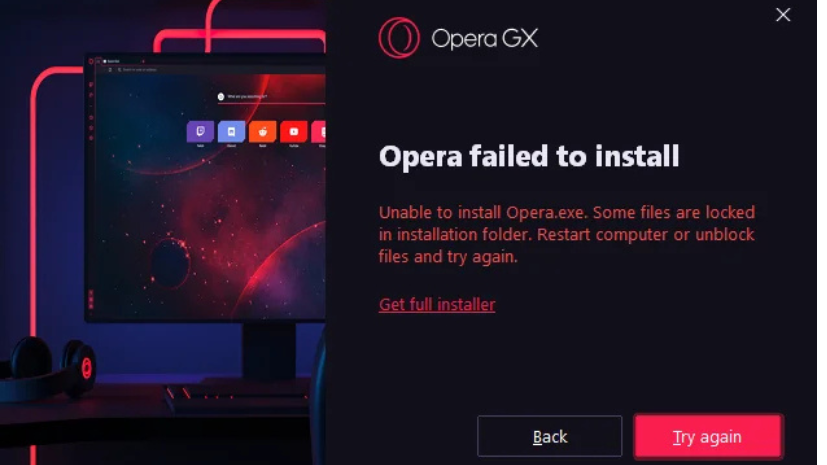Click the glowing red logo on the headphones
This screenshot has width=827, height=465.
pyautogui.click(x=86, y=367)
